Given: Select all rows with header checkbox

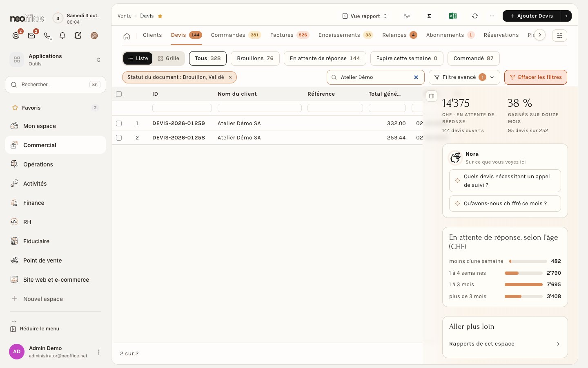Looking at the screenshot, I should [x=119, y=94].
